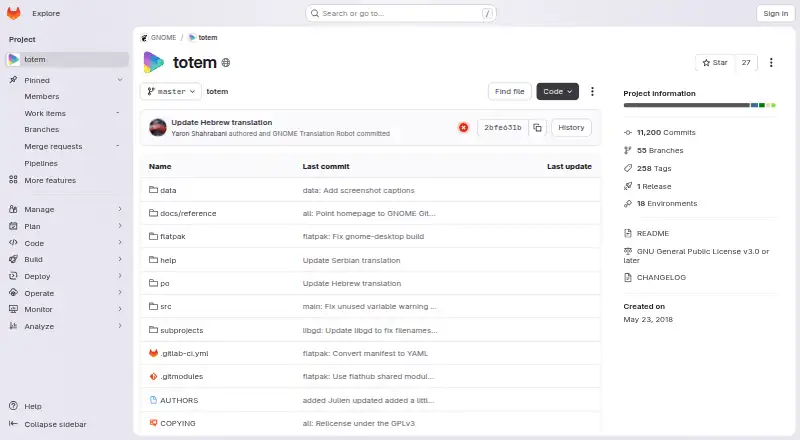The width and height of the screenshot is (800, 440).
Task: Expand the Code sidebar menu chevron
Action: tap(120, 243)
